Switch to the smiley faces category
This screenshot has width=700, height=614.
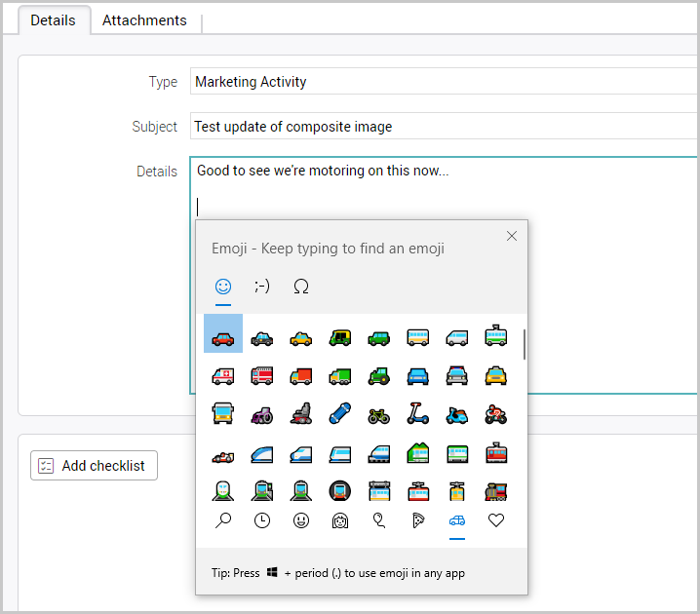(301, 520)
